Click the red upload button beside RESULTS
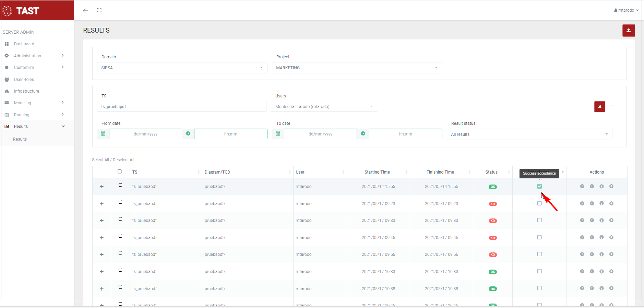 (x=628, y=31)
